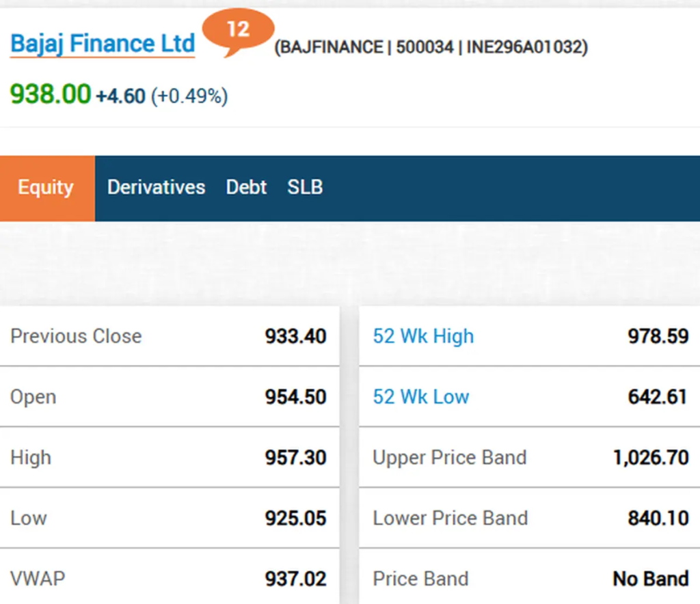
Task: Click the lower band value 840.10
Action: 658,519
